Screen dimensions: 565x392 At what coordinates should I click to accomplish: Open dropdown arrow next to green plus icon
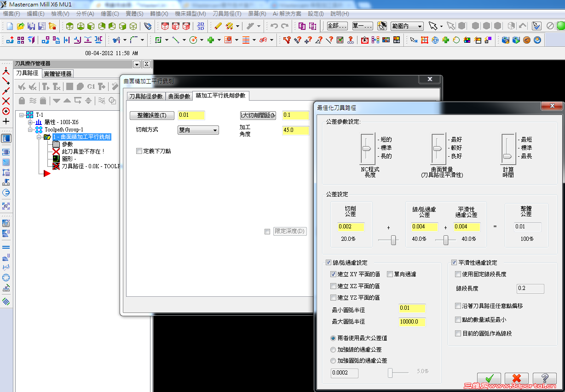(x=219, y=40)
